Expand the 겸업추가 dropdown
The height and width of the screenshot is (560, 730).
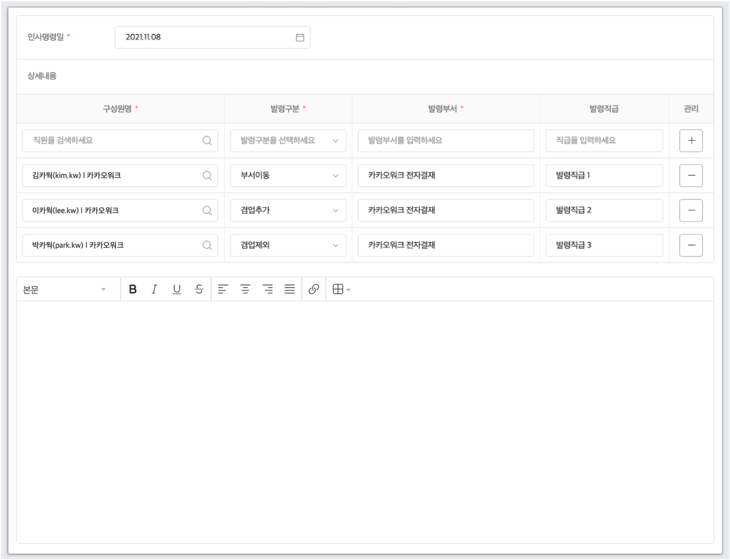[x=288, y=210]
